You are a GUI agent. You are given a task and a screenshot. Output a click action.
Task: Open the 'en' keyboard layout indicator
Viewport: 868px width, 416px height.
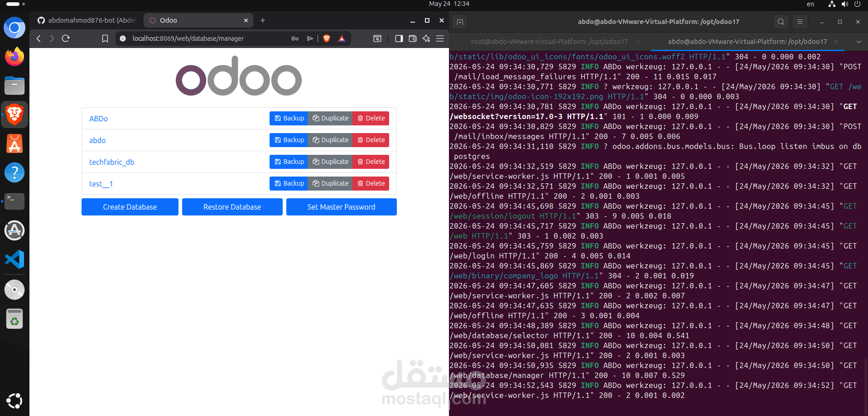(810, 4)
